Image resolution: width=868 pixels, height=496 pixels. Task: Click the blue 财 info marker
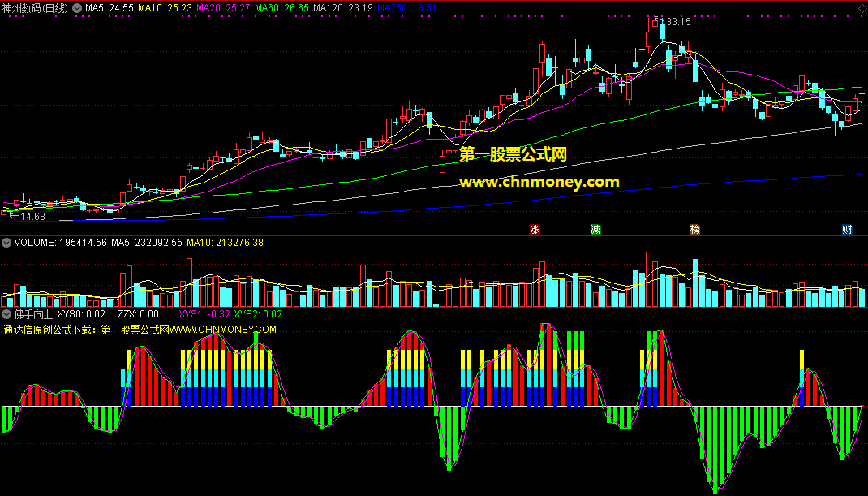tap(847, 230)
